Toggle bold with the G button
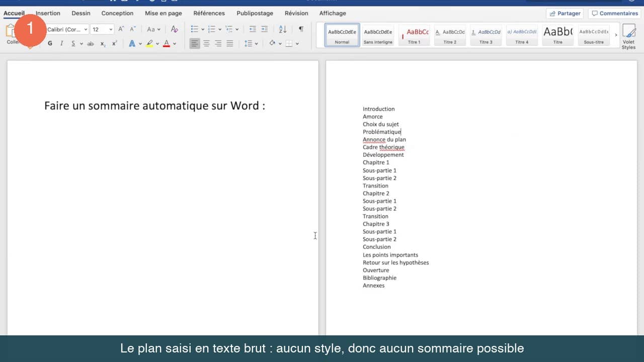 tap(50, 44)
